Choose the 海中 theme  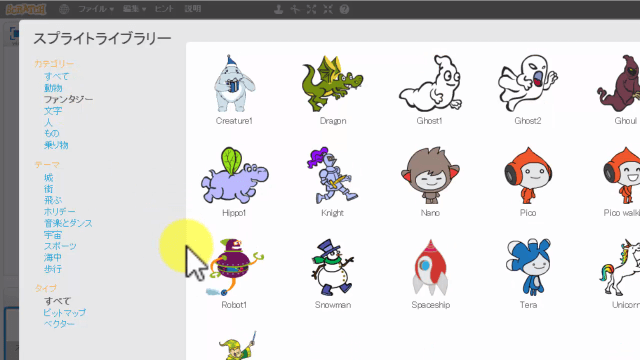pyautogui.click(x=53, y=258)
